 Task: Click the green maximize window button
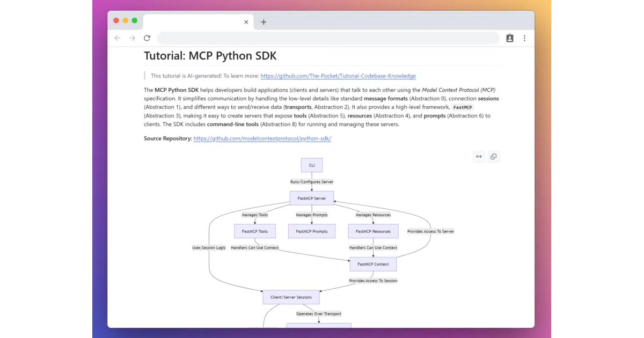pyautogui.click(x=135, y=20)
